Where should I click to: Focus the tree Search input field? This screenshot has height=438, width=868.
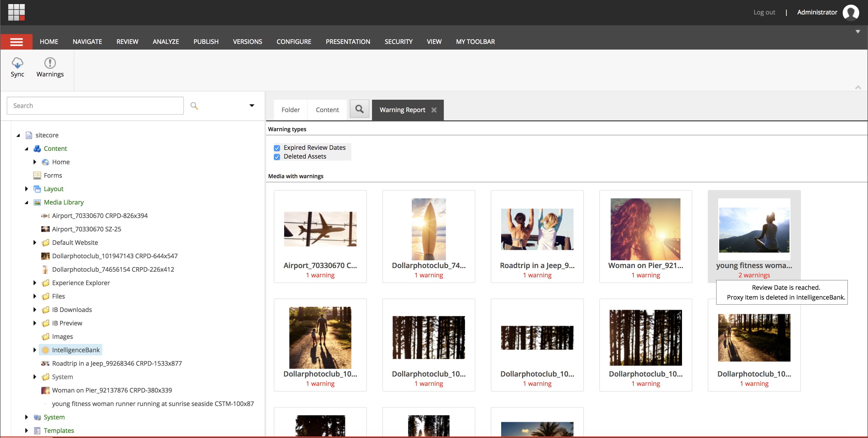click(x=95, y=106)
